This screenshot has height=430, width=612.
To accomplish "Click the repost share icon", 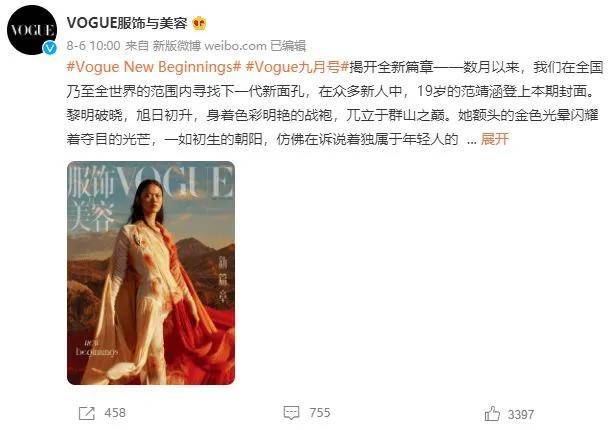I will (87, 413).
